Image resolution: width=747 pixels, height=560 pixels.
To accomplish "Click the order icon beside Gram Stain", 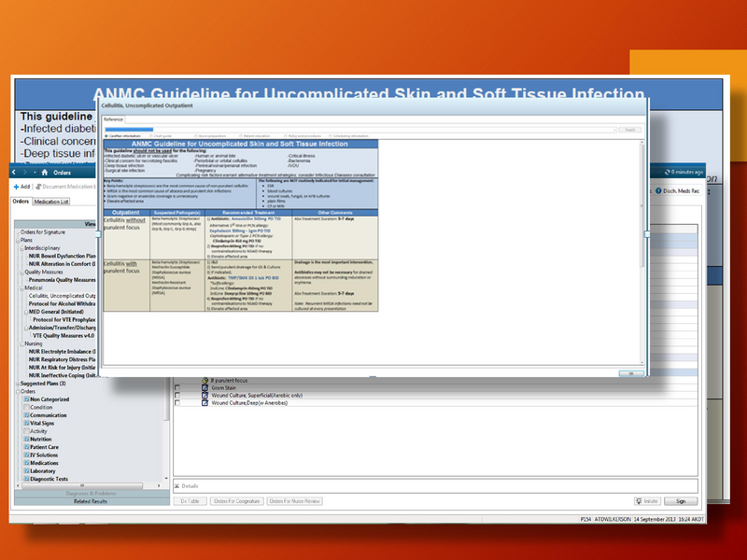I will pyautogui.click(x=204, y=388).
